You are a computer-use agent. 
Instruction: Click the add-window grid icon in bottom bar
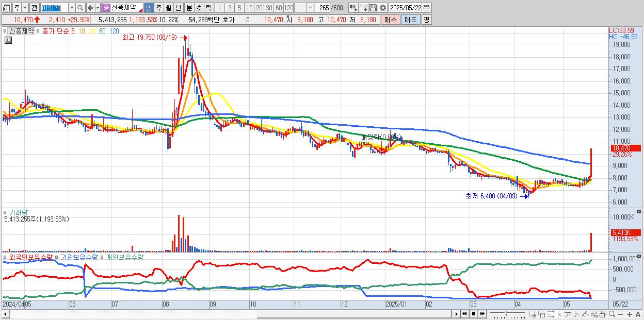tap(533, 314)
